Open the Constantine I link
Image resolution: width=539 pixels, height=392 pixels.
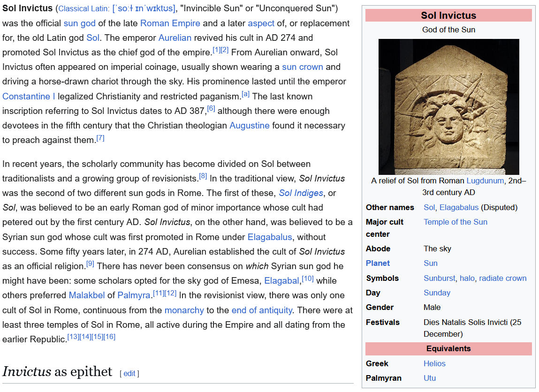coord(29,97)
